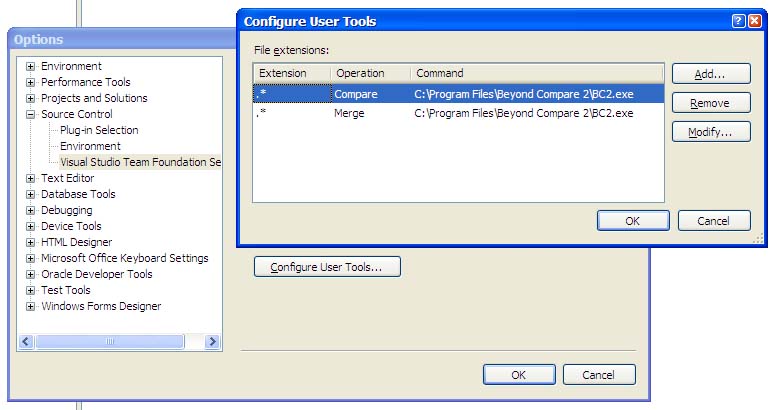Select the Database Tools label
The width and height of the screenshot is (776, 410).
[78, 194]
